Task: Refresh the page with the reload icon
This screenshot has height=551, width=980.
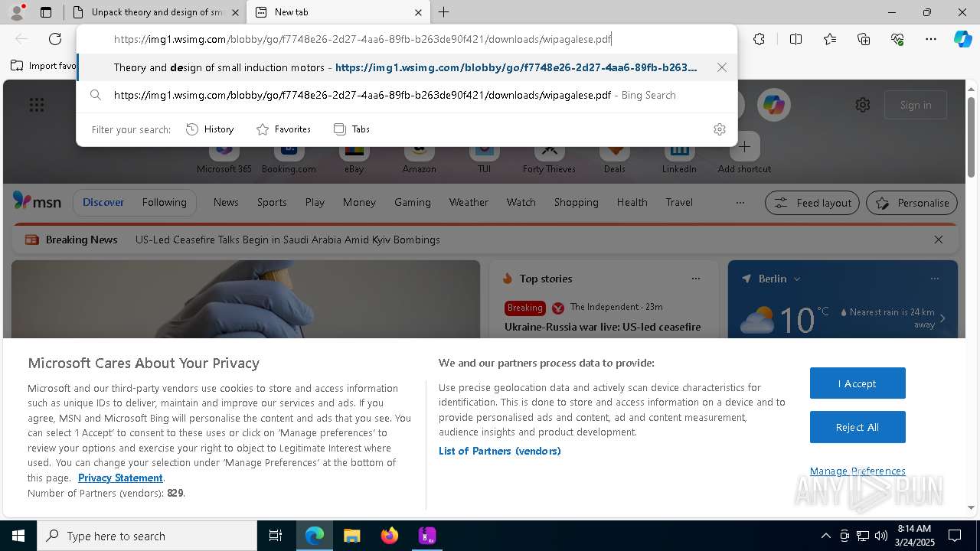Action: pyautogui.click(x=55, y=39)
